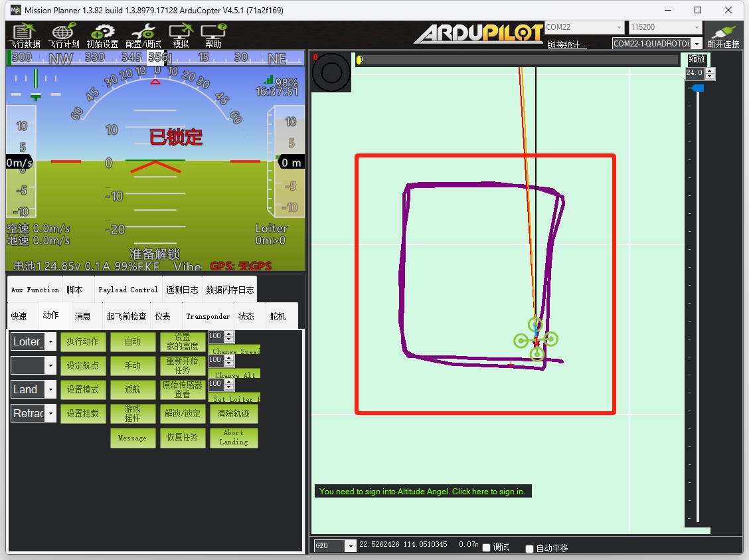
Task: Click the 手动 manual button
Action: coord(133,365)
